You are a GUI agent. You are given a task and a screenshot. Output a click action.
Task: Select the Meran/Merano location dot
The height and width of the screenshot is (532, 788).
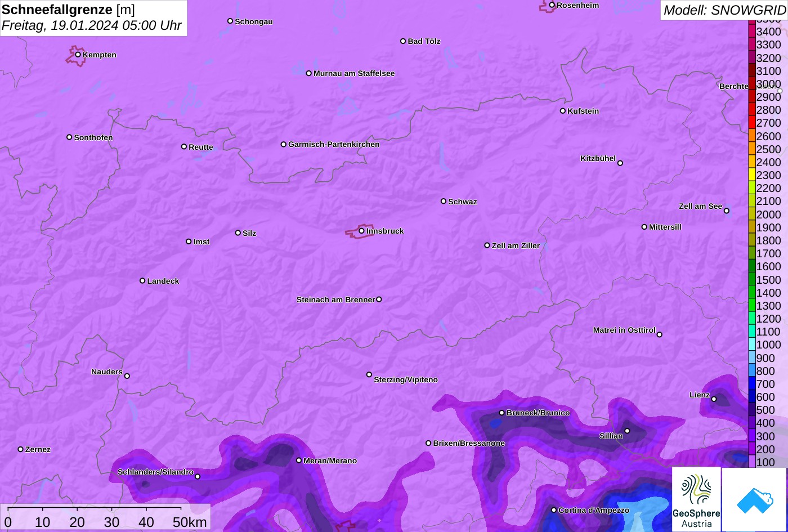pyautogui.click(x=299, y=461)
